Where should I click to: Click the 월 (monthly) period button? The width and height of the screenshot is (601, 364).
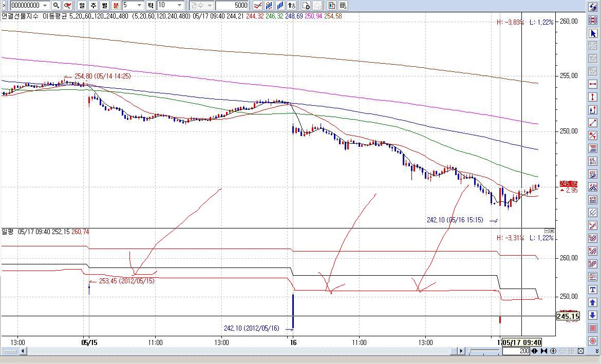pyautogui.click(x=104, y=5)
